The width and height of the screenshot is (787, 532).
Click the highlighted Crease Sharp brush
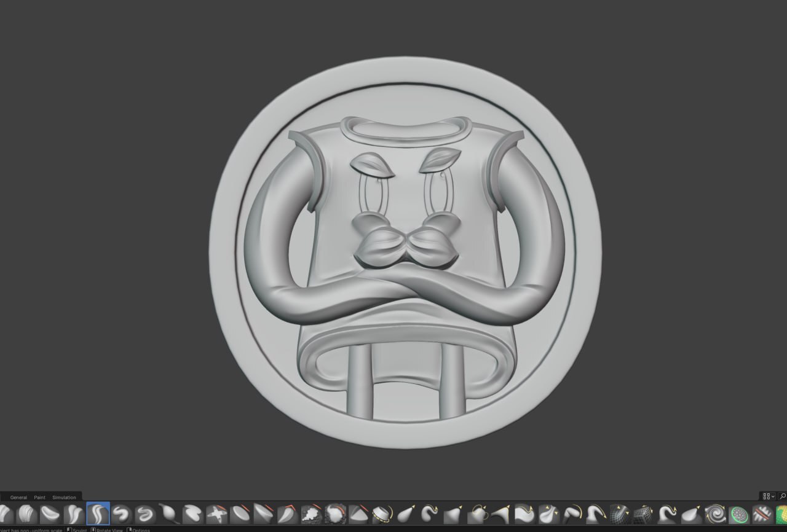98,514
